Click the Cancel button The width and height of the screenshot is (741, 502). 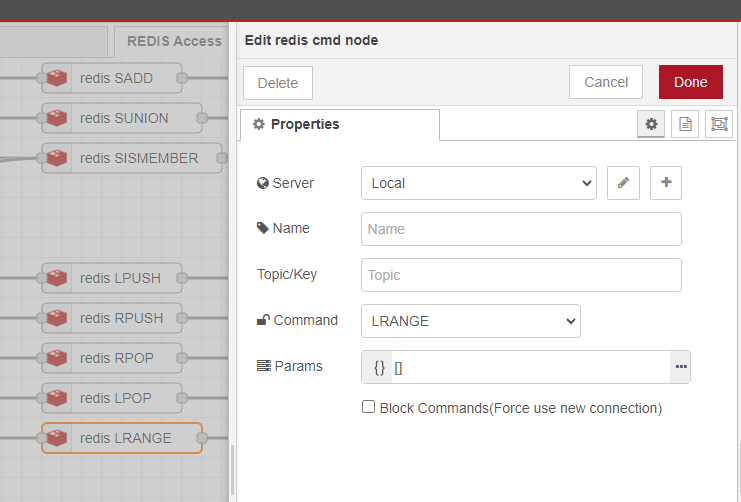click(x=606, y=82)
